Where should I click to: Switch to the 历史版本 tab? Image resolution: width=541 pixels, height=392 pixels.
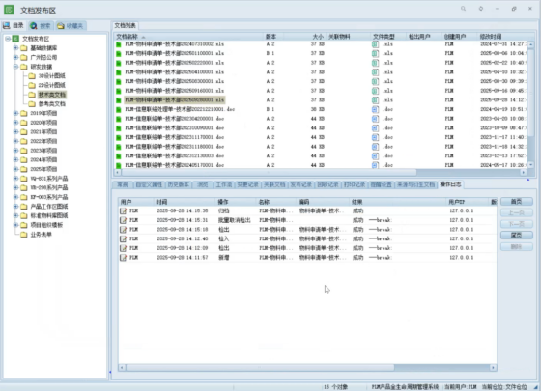point(179,184)
